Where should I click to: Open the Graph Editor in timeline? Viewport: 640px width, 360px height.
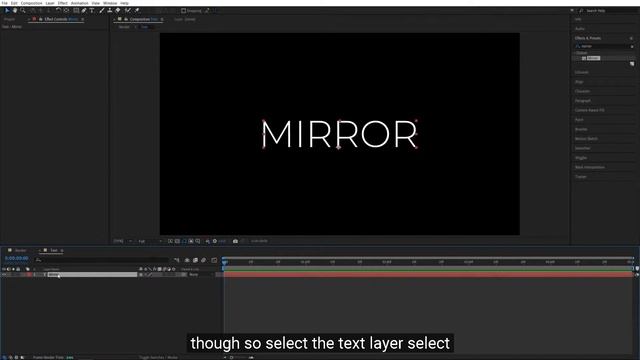214,260
